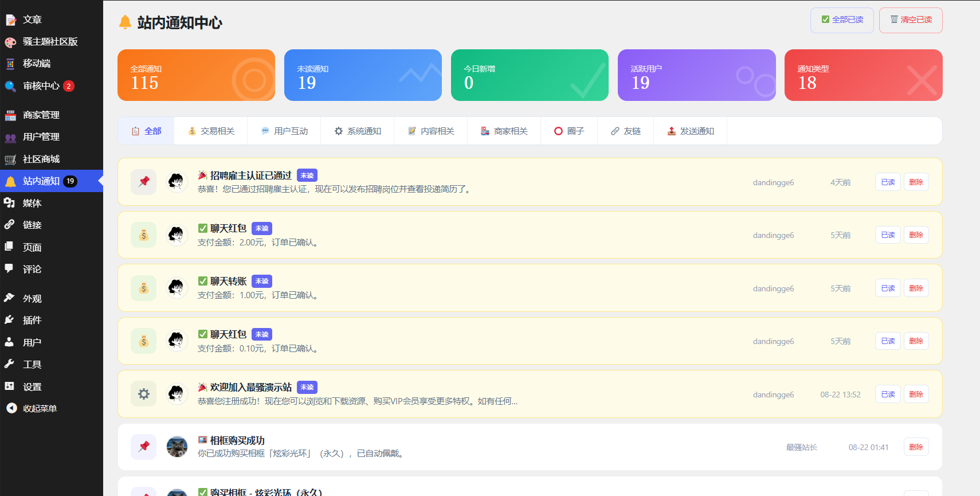Click the pin icon on 招聘雇主认证已通过 notification

pos(144,182)
